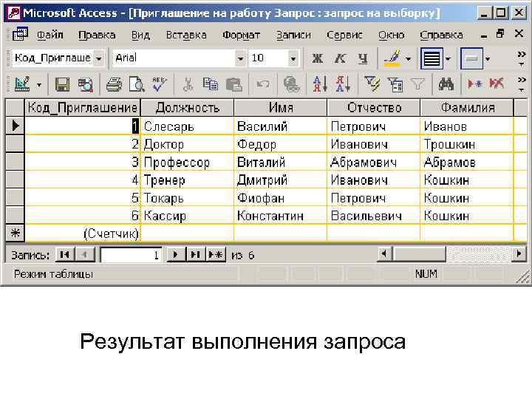Run the spelling check icon
The width and height of the screenshot is (532, 399).
click(160, 84)
